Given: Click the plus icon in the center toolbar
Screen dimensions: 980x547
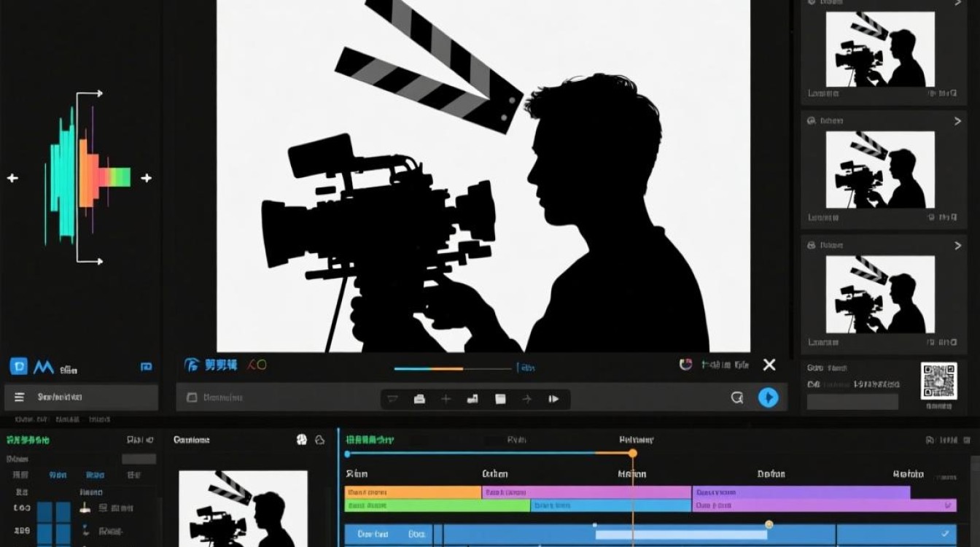Looking at the screenshot, I should [x=446, y=399].
